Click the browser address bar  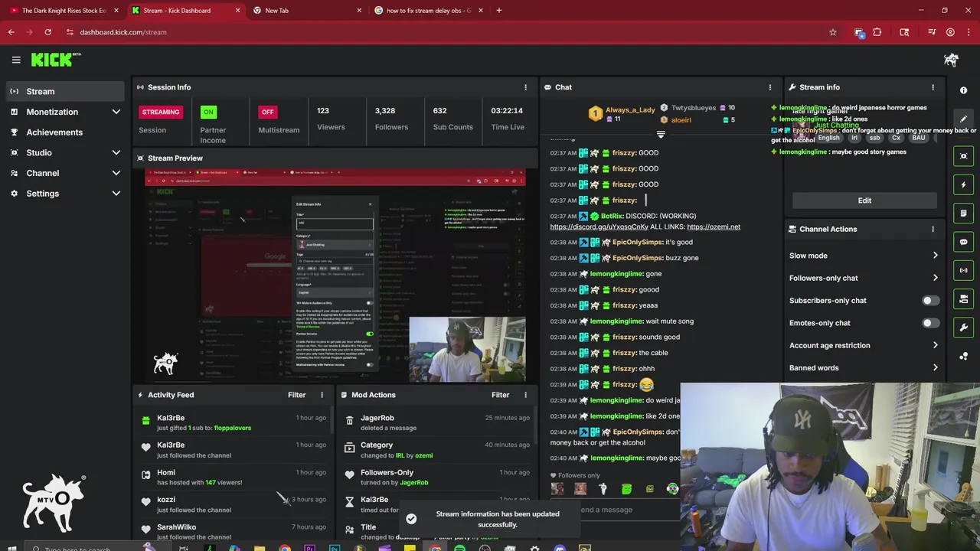coord(444,32)
